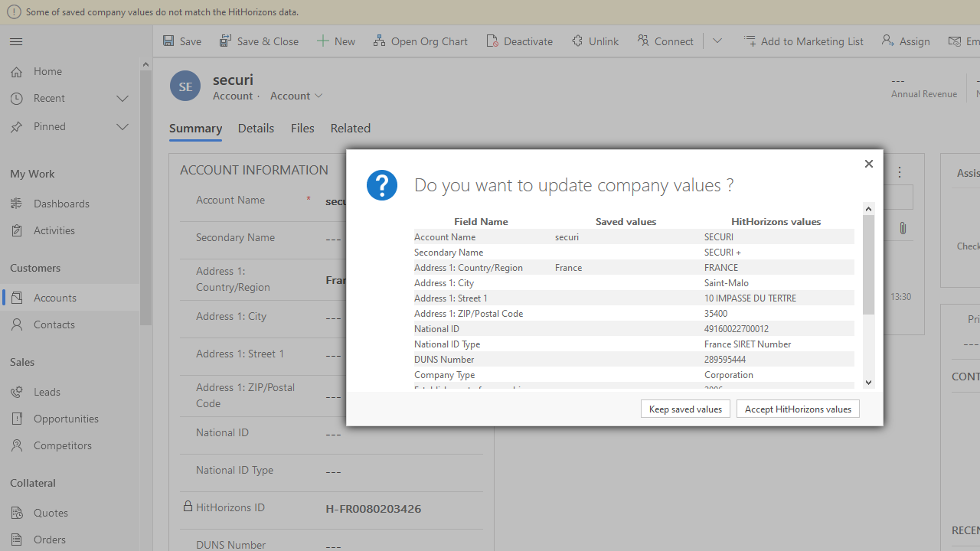Deactivate the account via toolbar
The height and width of the screenshot is (551, 980).
(x=519, y=41)
